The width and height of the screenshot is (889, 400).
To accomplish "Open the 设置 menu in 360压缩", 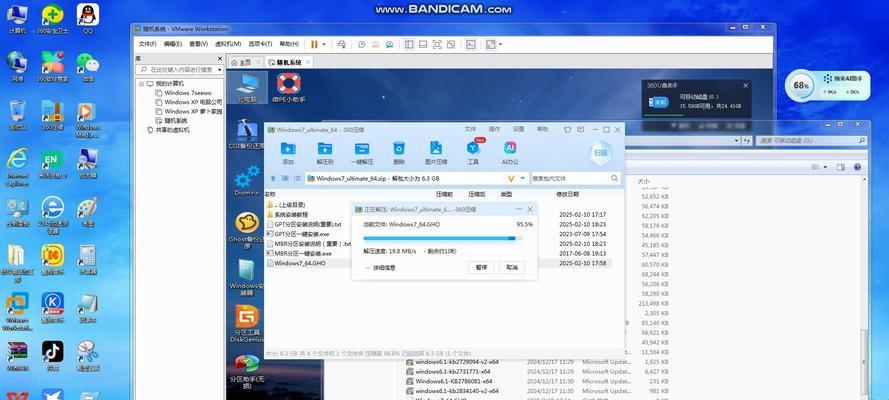I will point(518,130).
